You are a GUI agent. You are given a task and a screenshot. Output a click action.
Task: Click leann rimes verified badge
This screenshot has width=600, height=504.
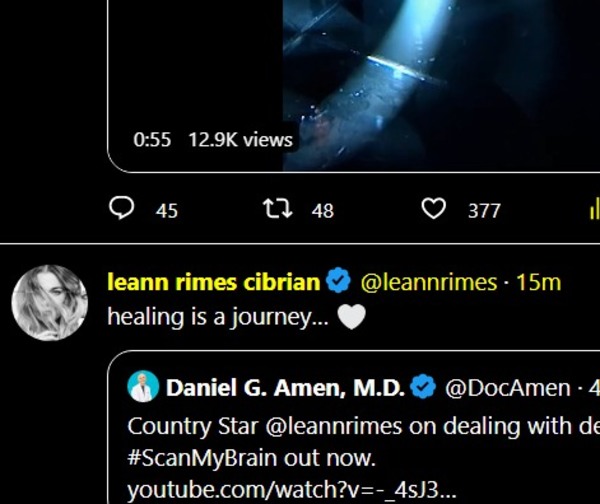pos(340,283)
